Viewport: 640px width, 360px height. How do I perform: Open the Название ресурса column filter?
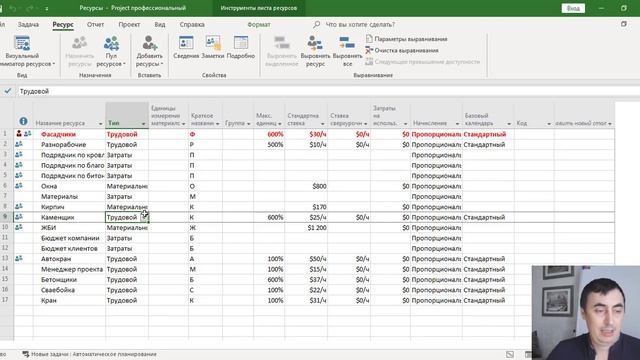pyautogui.click(x=100, y=124)
